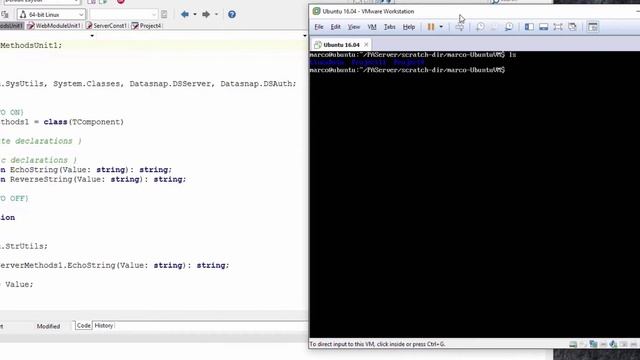
Task: Open IDE help with the question mark icon
Action: [x=231, y=15]
